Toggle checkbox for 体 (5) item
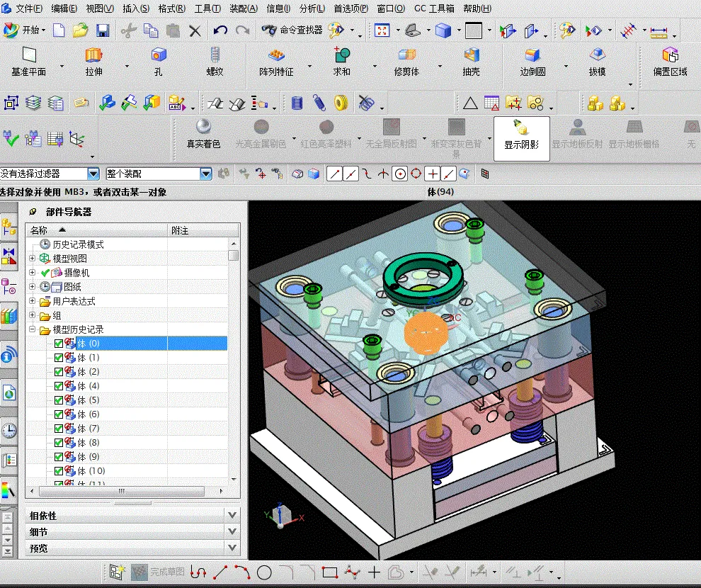701x588 pixels. click(x=59, y=400)
